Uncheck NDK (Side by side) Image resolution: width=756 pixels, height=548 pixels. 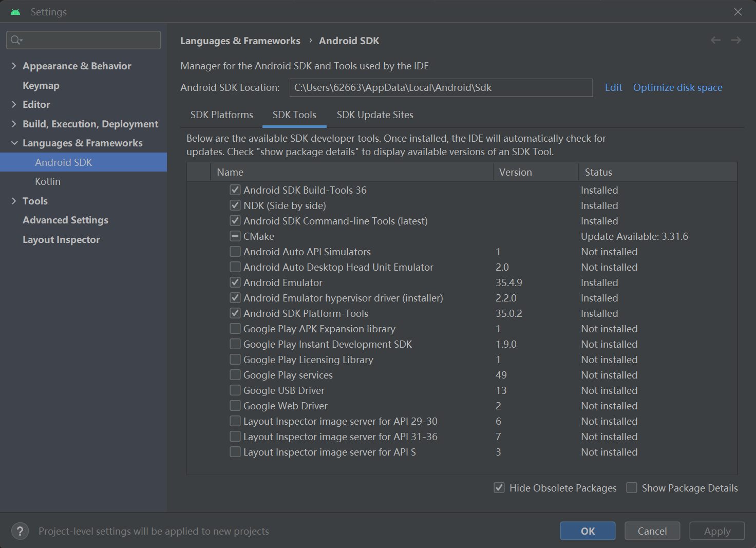[x=235, y=205]
